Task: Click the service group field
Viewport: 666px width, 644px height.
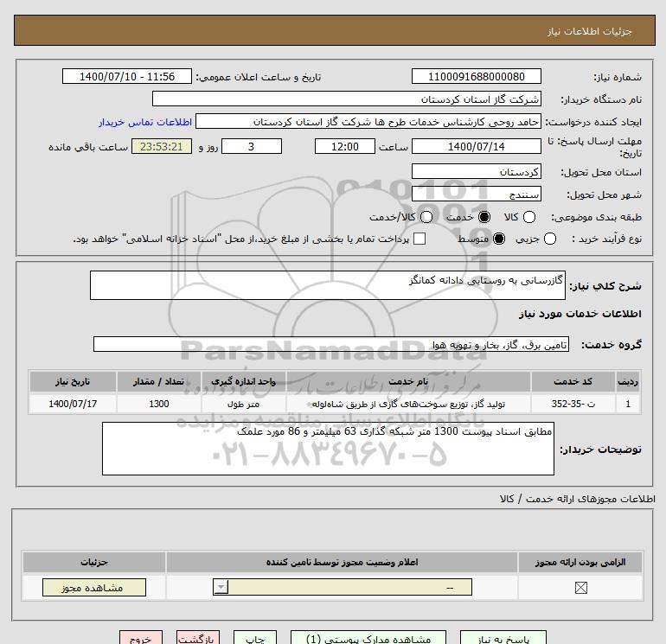Action: pos(331,344)
